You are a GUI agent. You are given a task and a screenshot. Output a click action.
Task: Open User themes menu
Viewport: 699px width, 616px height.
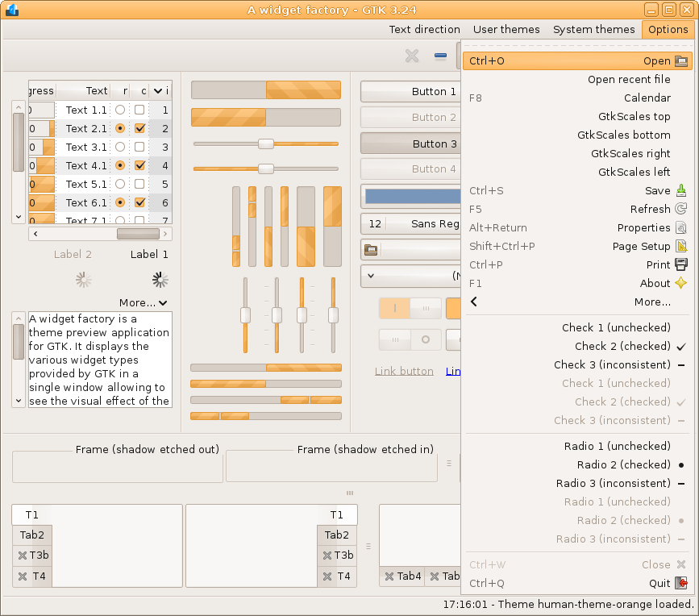click(x=506, y=29)
